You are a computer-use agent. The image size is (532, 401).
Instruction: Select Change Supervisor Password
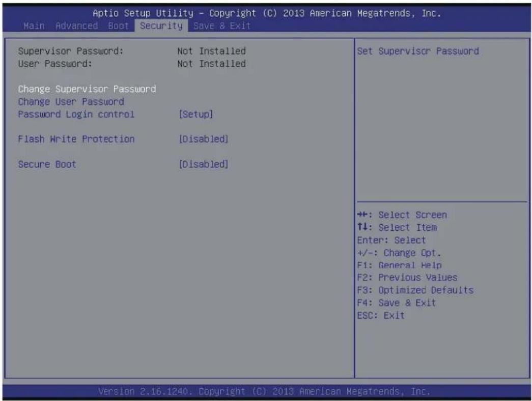pos(87,89)
